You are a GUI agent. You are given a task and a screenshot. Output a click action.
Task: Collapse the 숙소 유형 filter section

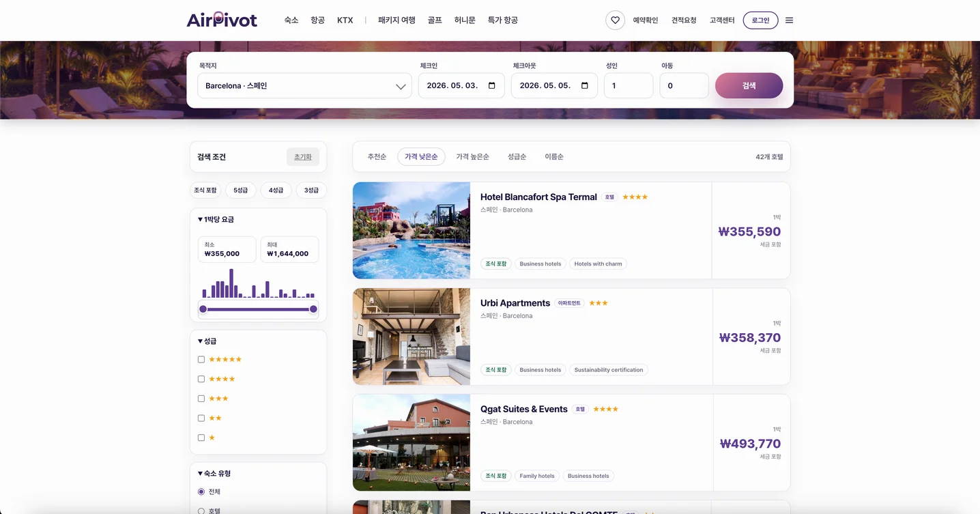[x=214, y=474]
